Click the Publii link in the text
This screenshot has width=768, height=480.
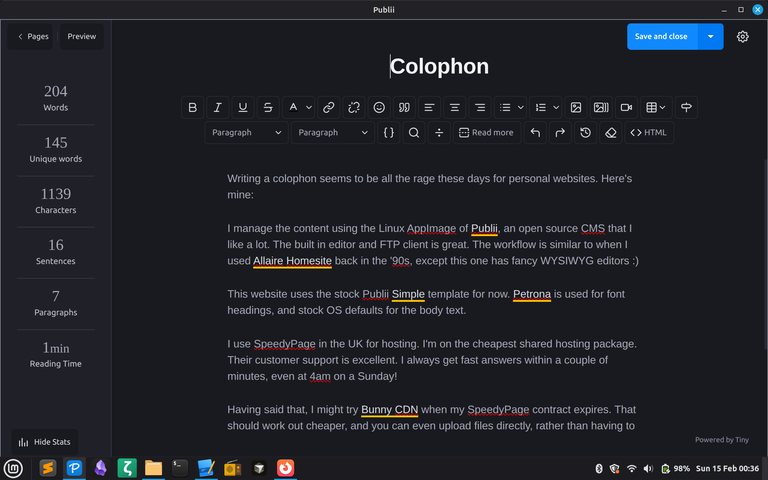(x=484, y=228)
